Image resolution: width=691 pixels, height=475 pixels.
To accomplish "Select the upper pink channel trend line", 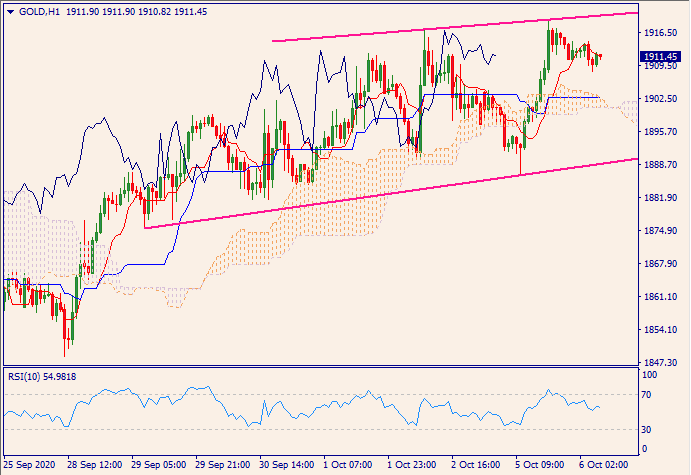I will 450,27.
